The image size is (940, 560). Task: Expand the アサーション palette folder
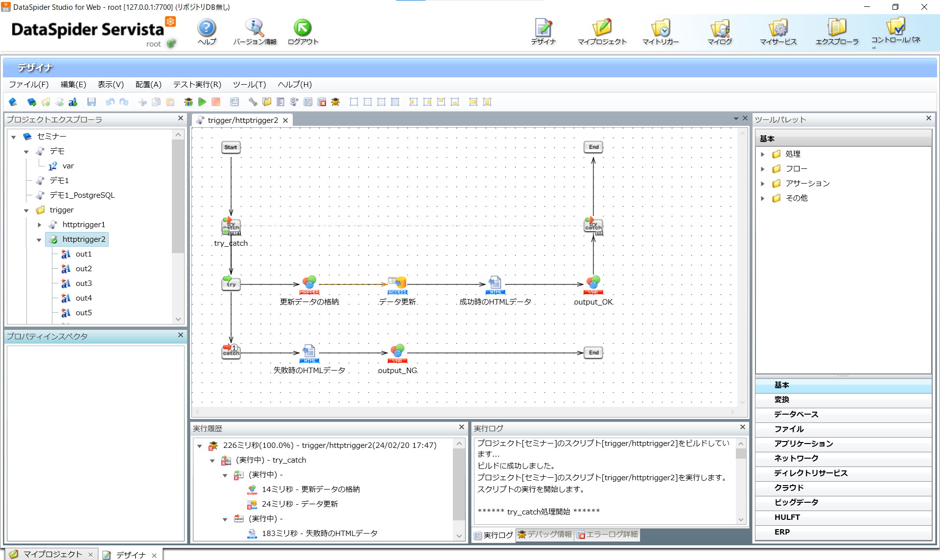(x=762, y=184)
